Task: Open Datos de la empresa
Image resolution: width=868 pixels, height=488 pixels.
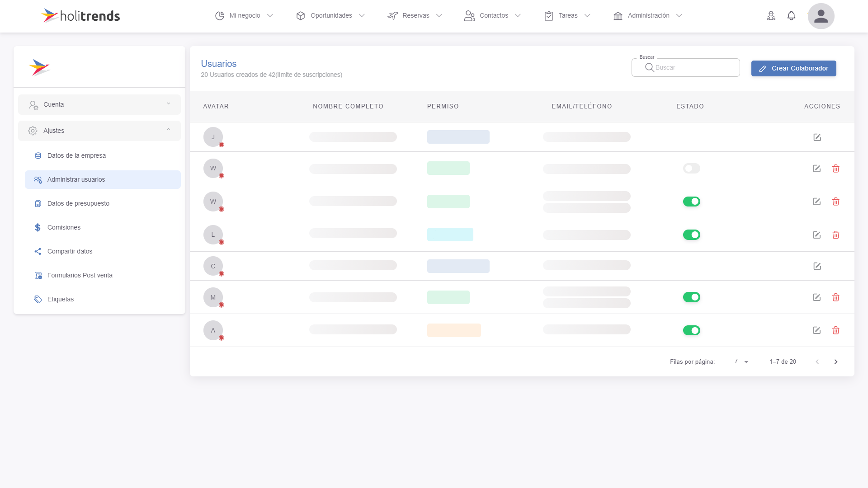Action: pos(103,155)
